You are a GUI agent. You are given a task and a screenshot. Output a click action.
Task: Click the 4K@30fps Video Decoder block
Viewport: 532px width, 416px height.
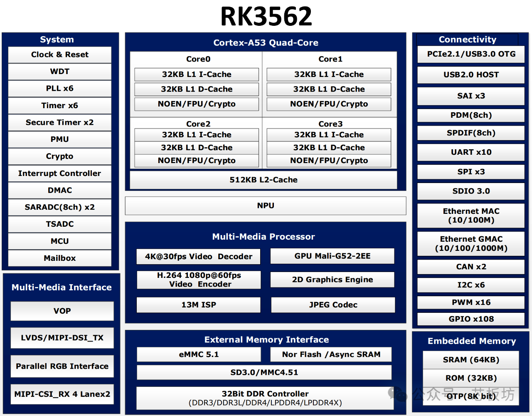[198, 257]
